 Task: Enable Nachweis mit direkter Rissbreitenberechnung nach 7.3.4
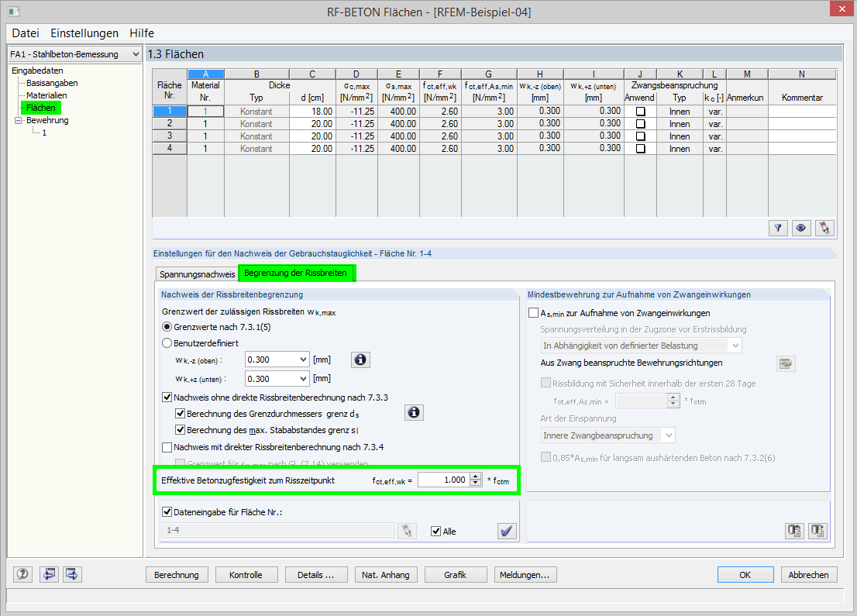point(167,447)
